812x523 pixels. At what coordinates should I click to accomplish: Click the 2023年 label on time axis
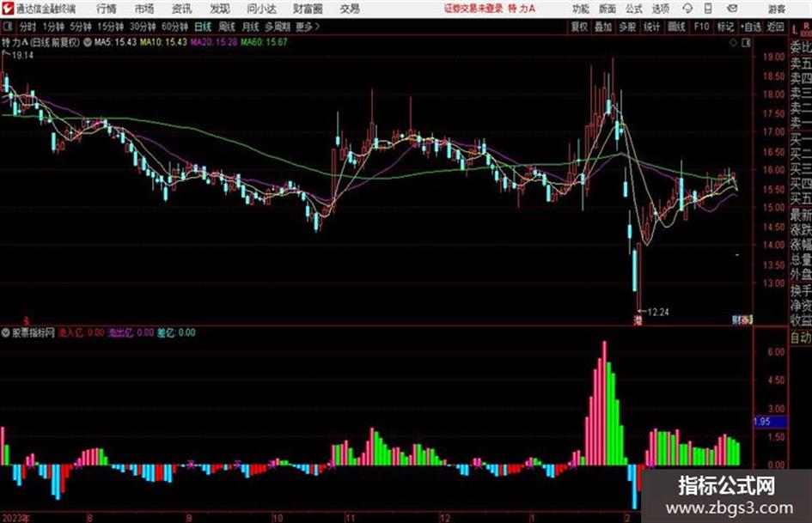click(x=15, y=518)
